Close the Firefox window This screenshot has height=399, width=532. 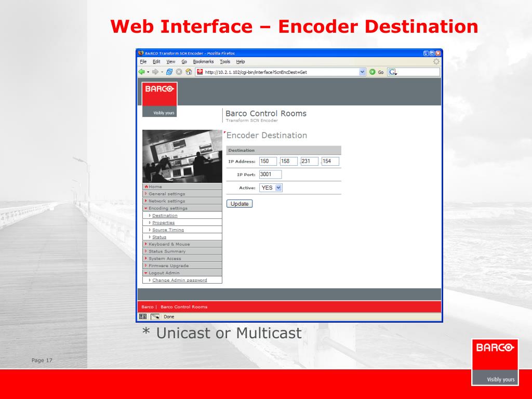point(438,54)
